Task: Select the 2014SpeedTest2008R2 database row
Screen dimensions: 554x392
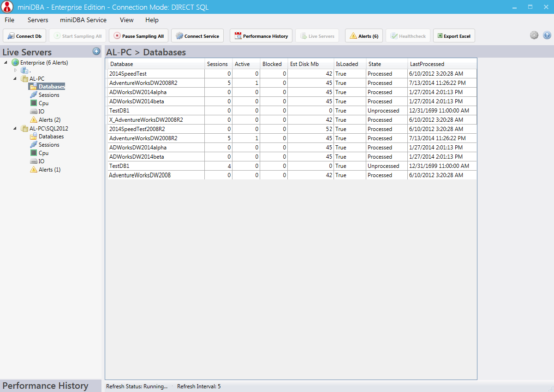Action: (292, 129)
